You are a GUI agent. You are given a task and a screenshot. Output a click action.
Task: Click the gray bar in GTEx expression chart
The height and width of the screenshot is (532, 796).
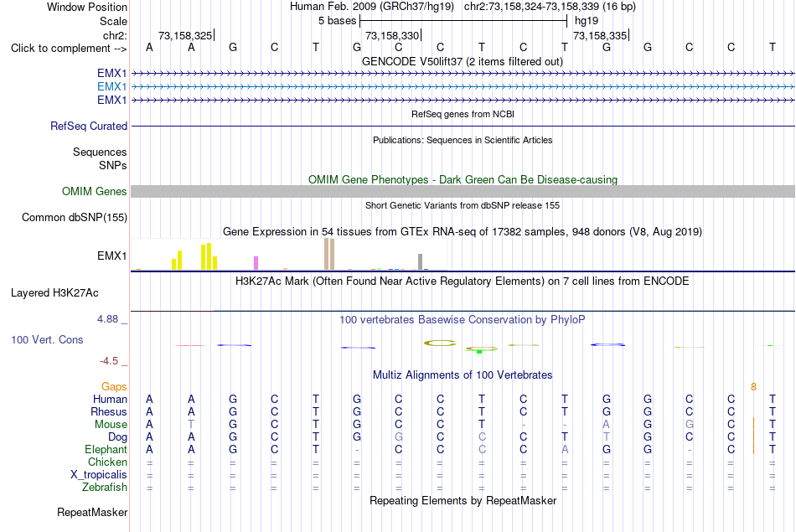coord(420,261)
